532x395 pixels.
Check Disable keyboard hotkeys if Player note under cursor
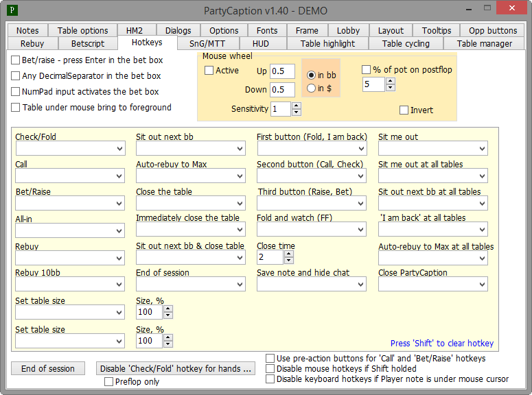(x=270, y=379)
